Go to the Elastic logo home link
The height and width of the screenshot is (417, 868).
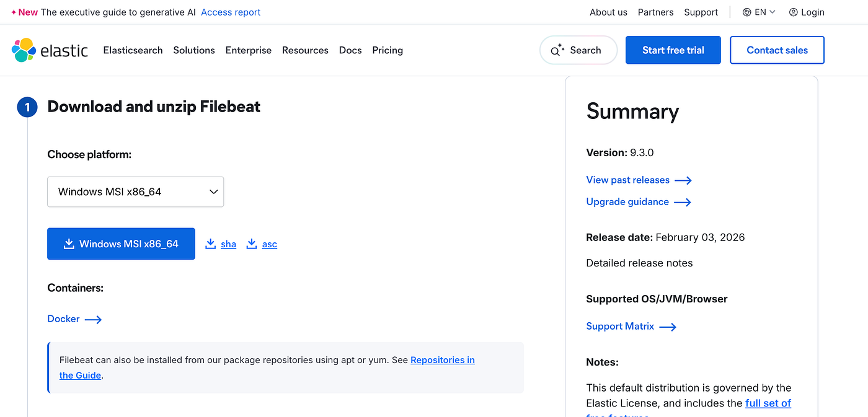click(x=50, y=50)
